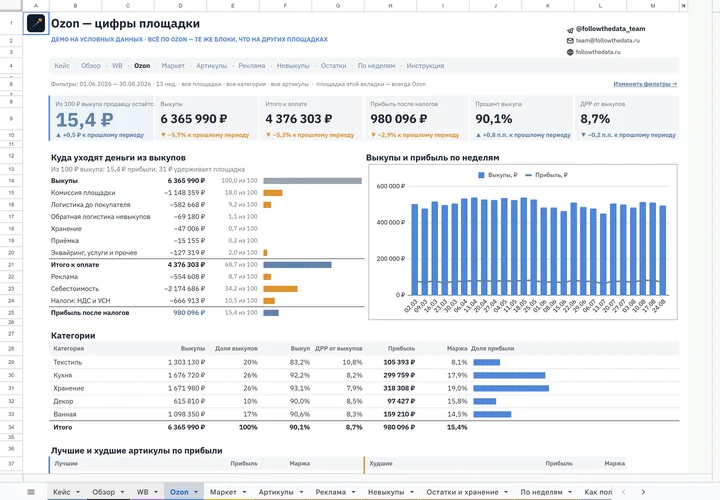The height and width of the screenshot is (500, 720).
Task: Switch to the Артикулы sheet tab
Action: coord(276,492)
